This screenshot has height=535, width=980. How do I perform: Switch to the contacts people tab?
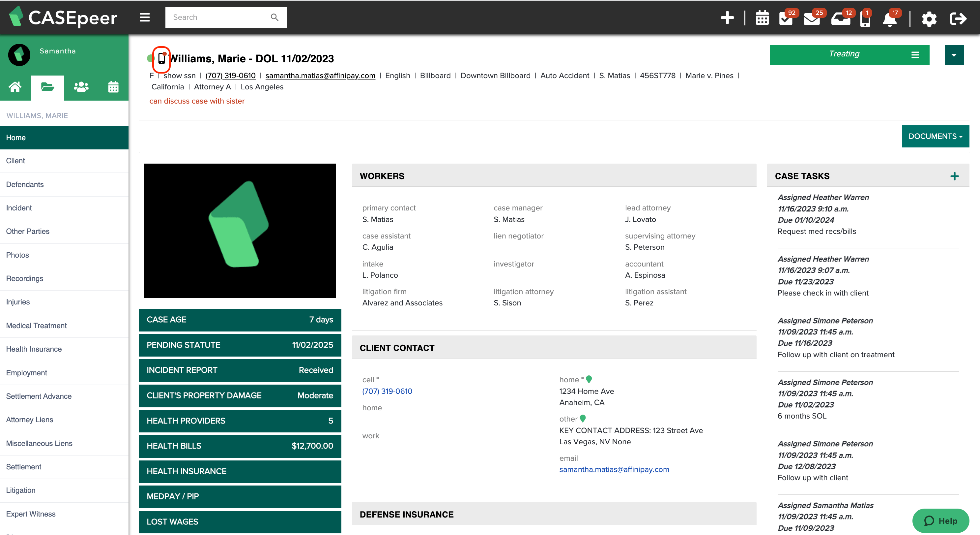[81, 87]
